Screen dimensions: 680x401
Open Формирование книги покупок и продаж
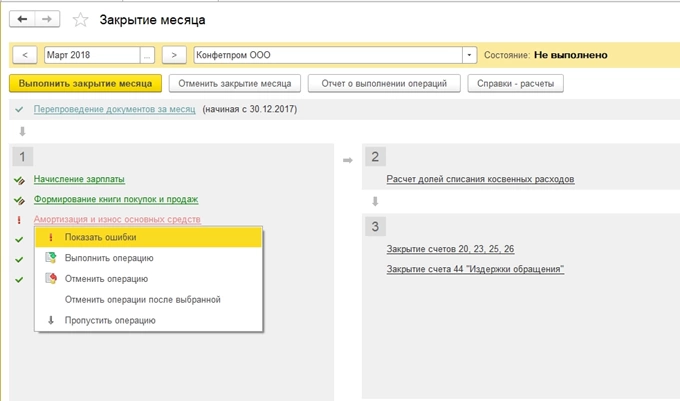point(116,199)
